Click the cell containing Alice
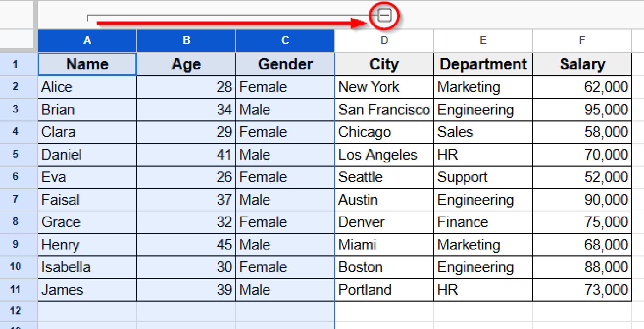This screenshot has width=644, height=329. [87, 87]
